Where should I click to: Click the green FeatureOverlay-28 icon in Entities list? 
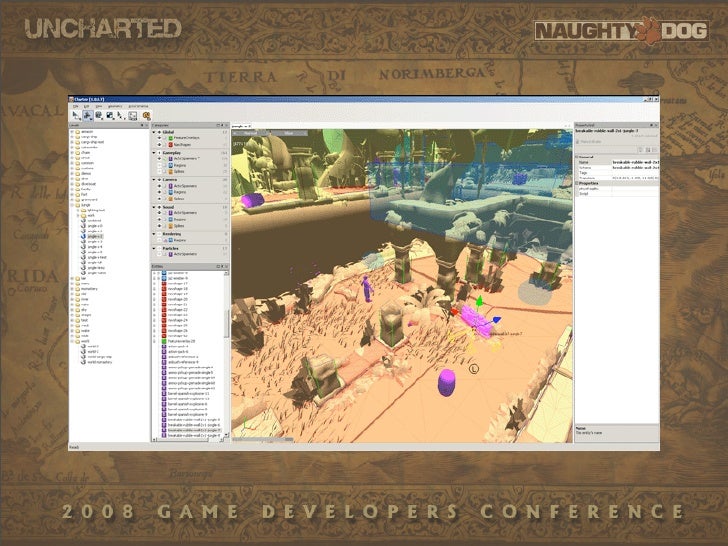(164, 341)
